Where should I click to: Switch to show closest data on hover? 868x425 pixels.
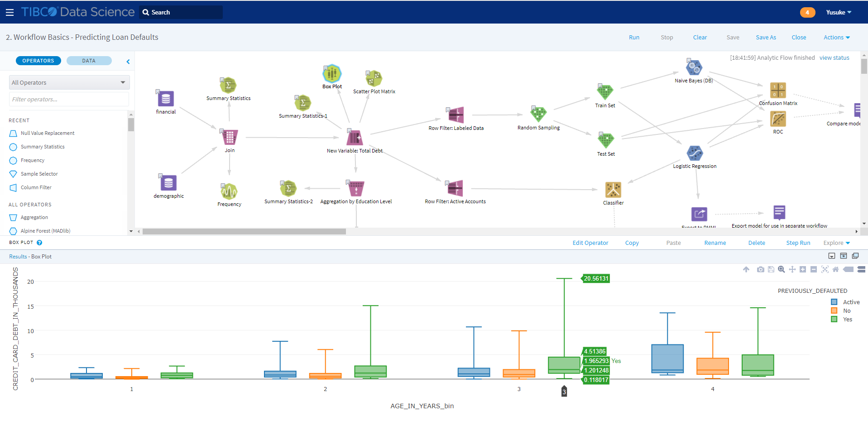(x=849, y=269)
